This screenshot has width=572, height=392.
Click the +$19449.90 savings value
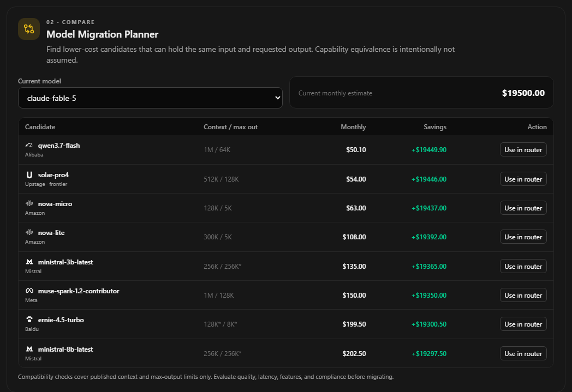pyautogui.click(x=429, y=150)
